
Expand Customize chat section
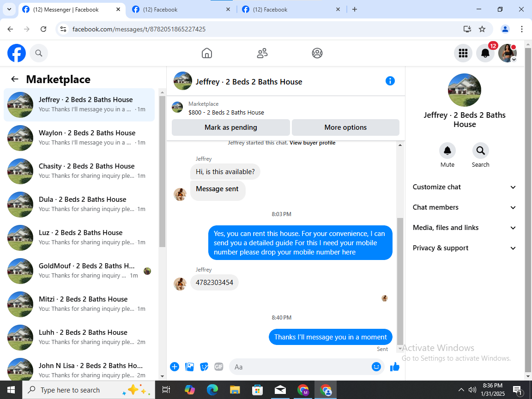click(464, 187)
